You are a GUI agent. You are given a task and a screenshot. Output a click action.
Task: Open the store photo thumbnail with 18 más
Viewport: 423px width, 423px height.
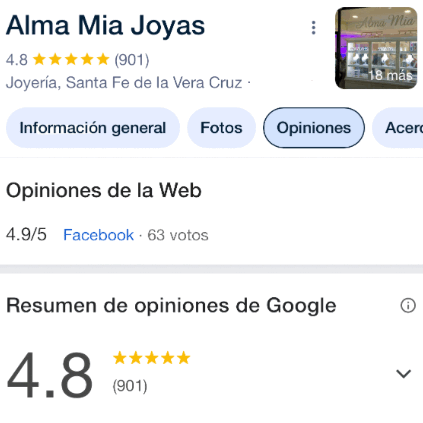point(376,48)
